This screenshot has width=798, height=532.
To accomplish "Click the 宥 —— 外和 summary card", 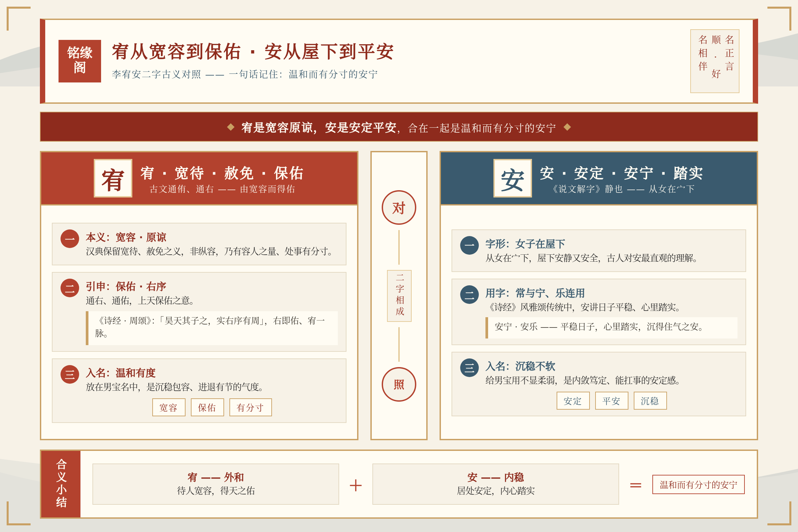I will (216, 484).
